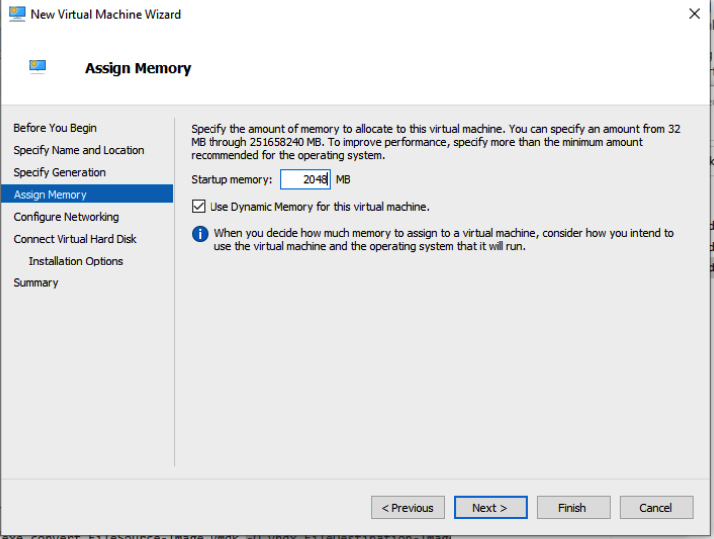Click the Next button
Image resolution: width=714 pixels, height=539 pixels.
(490, 508)
